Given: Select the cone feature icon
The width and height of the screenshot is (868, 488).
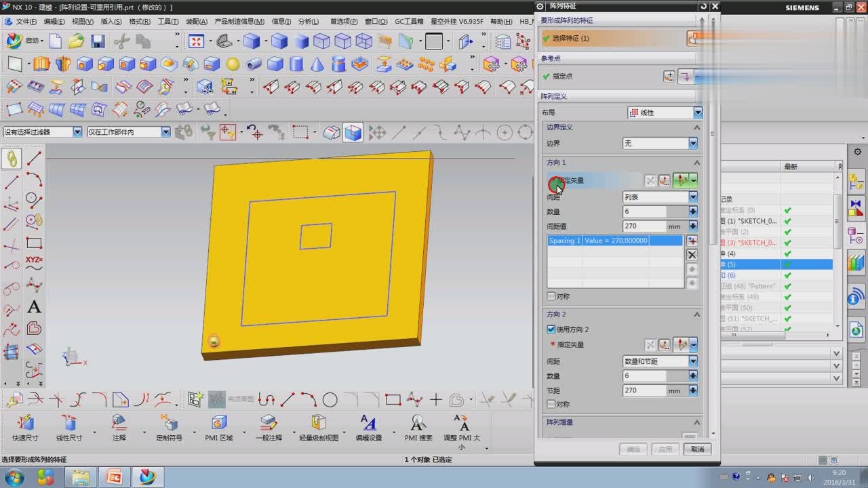Looking at the screenshot, I should 317,64.
